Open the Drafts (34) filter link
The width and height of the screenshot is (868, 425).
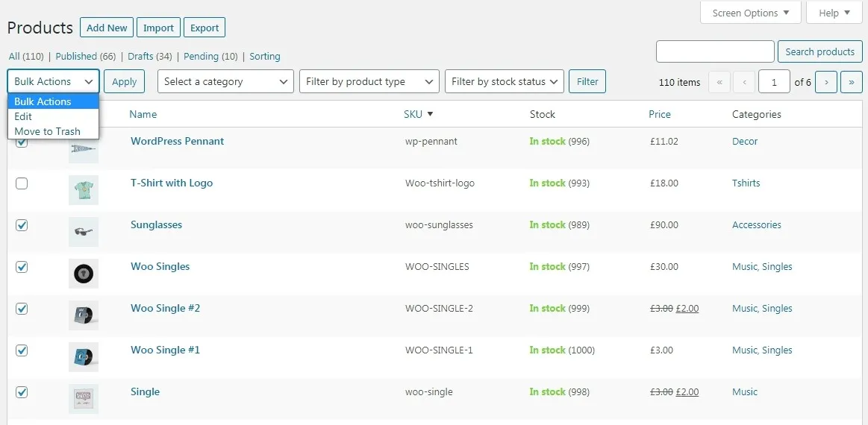pos(149,57)
